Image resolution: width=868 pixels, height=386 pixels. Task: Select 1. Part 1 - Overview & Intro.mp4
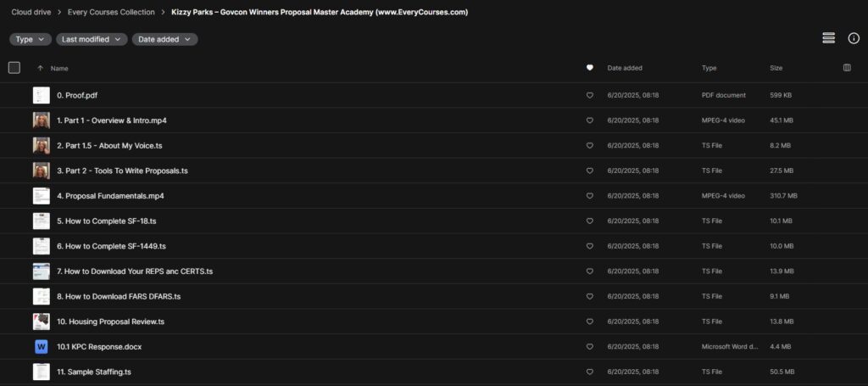[112, 120]
